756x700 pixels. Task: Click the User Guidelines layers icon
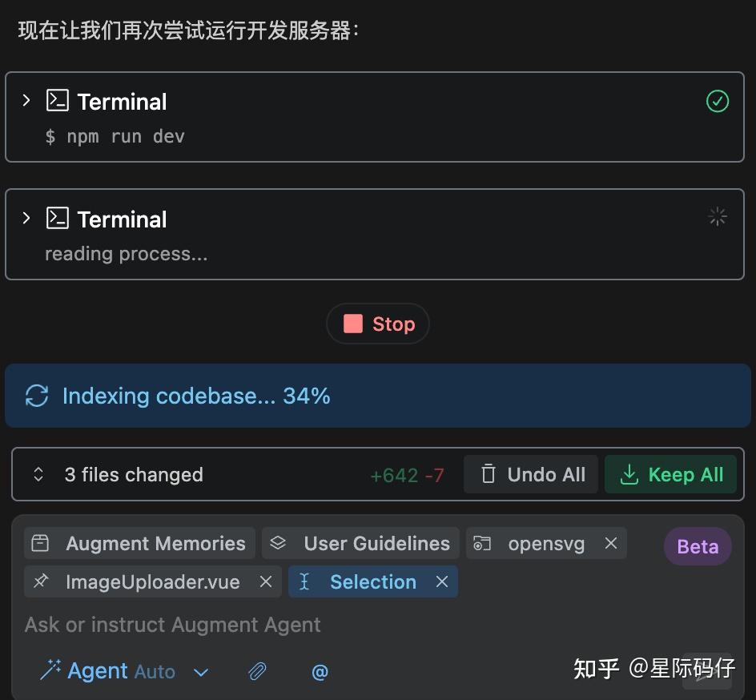coord(278,543)
